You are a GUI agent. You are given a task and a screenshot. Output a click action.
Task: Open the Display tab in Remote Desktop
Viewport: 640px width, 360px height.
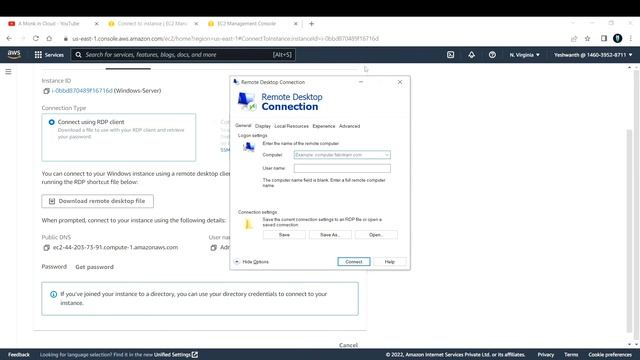[262, 126]
